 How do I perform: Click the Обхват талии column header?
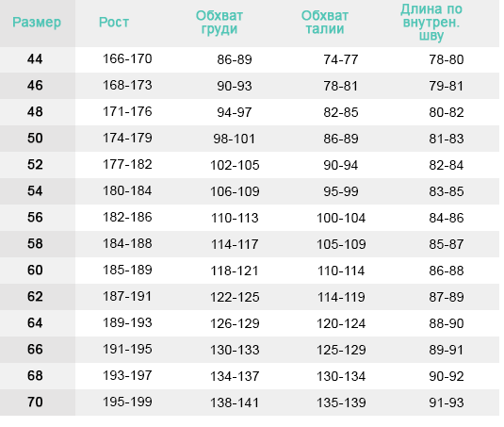[325, 23]
